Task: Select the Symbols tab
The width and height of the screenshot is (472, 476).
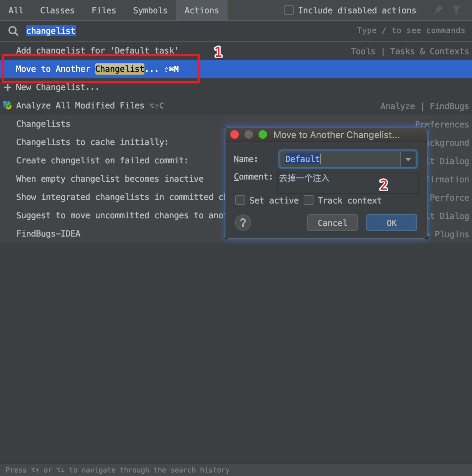Action: [x=150, y=10]
